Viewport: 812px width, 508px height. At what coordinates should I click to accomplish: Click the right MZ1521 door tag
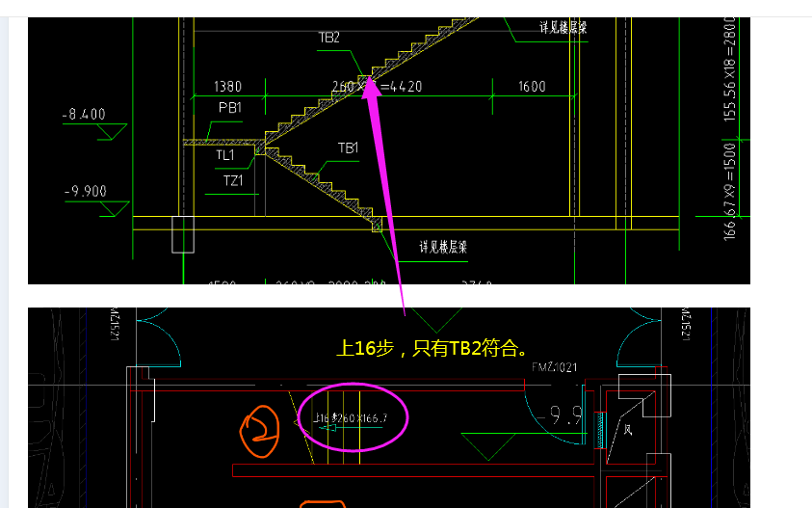pyautogui.click(x=686, y=325)
